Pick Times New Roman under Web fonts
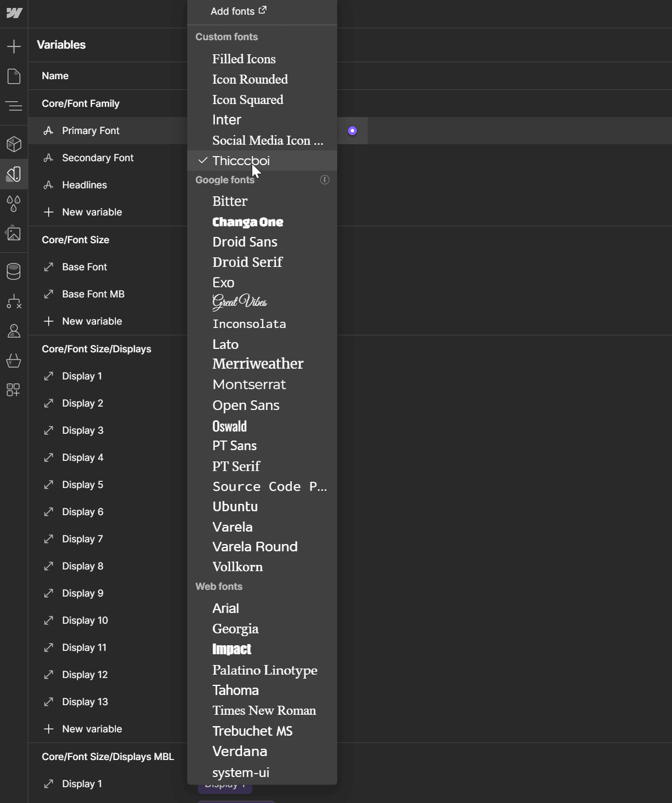672x803 pixels. (x=264, y=710)
